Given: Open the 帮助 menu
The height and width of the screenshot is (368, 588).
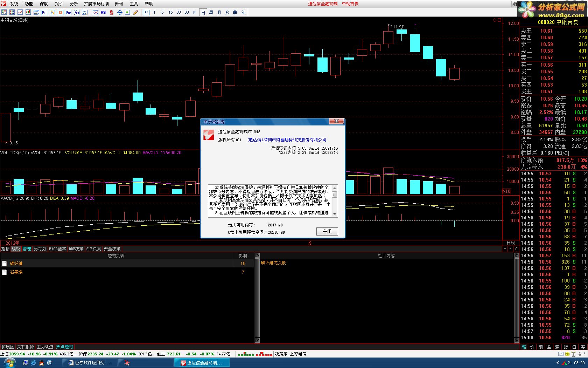Looking at the screenshot, I should [x=149, y=4].
